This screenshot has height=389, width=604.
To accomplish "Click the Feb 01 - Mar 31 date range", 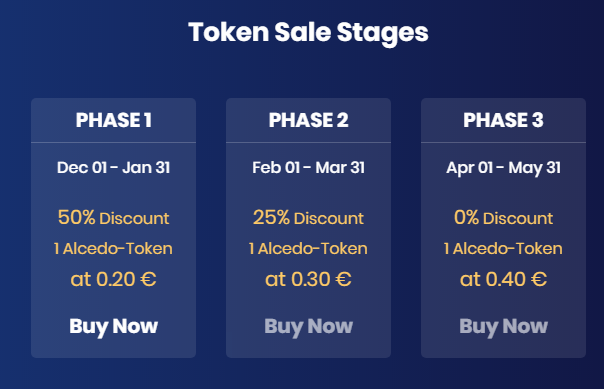I will [x=309, y=168].
